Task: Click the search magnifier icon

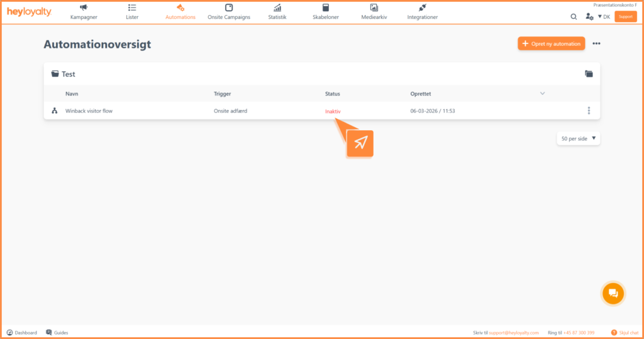Action: coord(574,17)
